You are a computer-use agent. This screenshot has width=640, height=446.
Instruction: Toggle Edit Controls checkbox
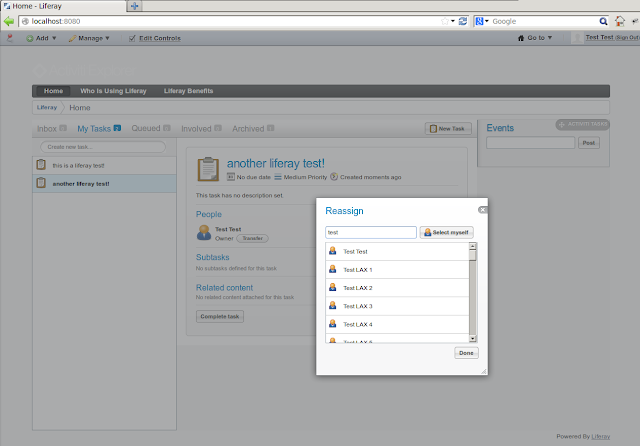tap(132, 38)
